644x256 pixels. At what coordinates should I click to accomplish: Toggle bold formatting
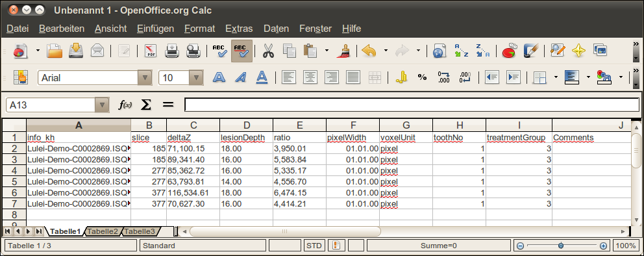tap(219, 77)
